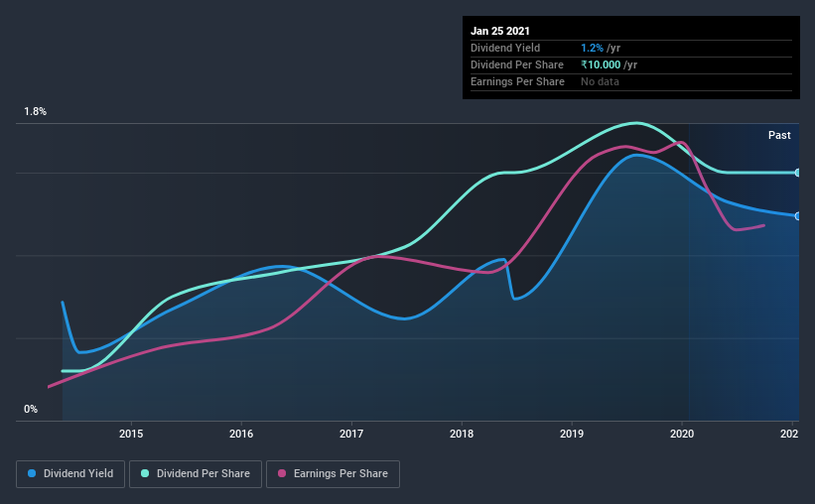The width and height of the screenshot is (815, 504).
Task: Click the Jan 25 2021 tooltip date
Action: pos(500,31)
